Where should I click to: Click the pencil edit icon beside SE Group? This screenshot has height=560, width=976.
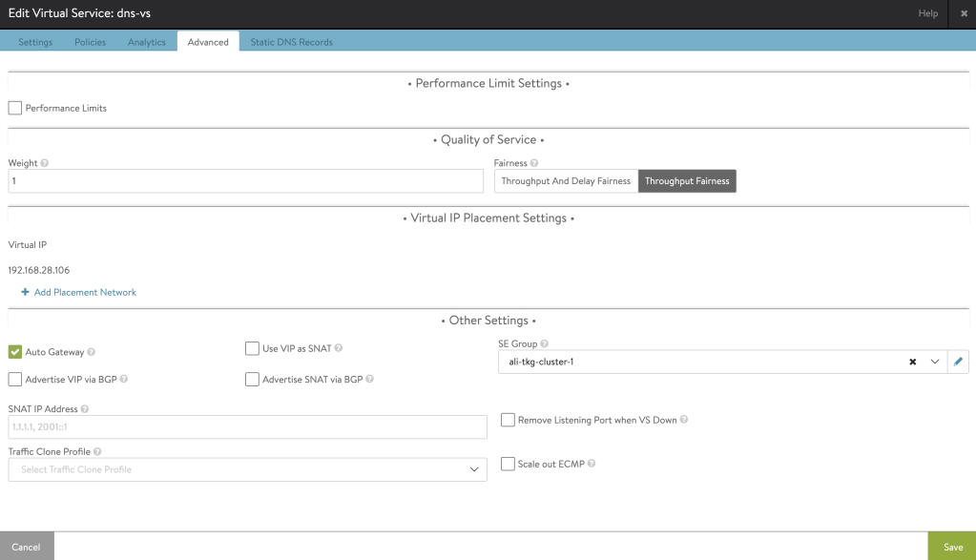pyautogui.click(x=959, y=363)
